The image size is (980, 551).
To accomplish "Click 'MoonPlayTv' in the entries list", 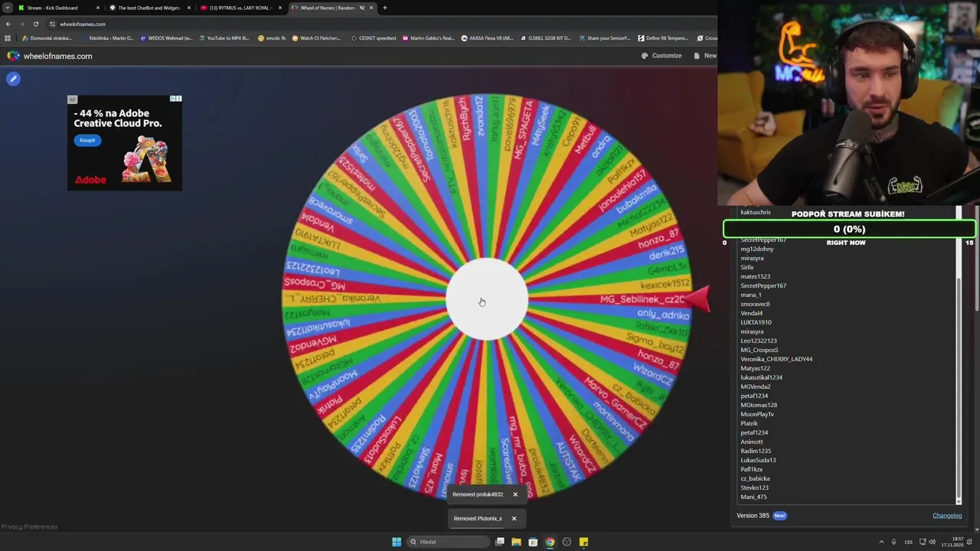I will (757, 414).
